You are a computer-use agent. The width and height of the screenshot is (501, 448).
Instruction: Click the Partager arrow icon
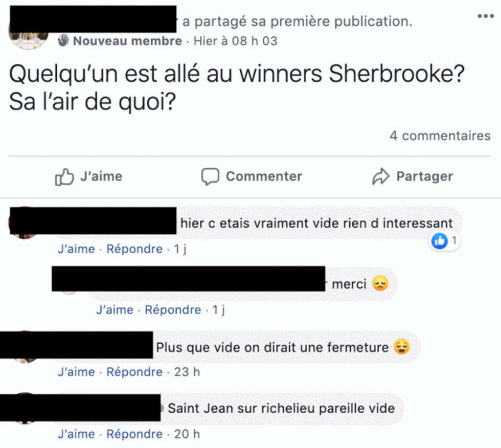pyautogui.click(x=380, y=176)
